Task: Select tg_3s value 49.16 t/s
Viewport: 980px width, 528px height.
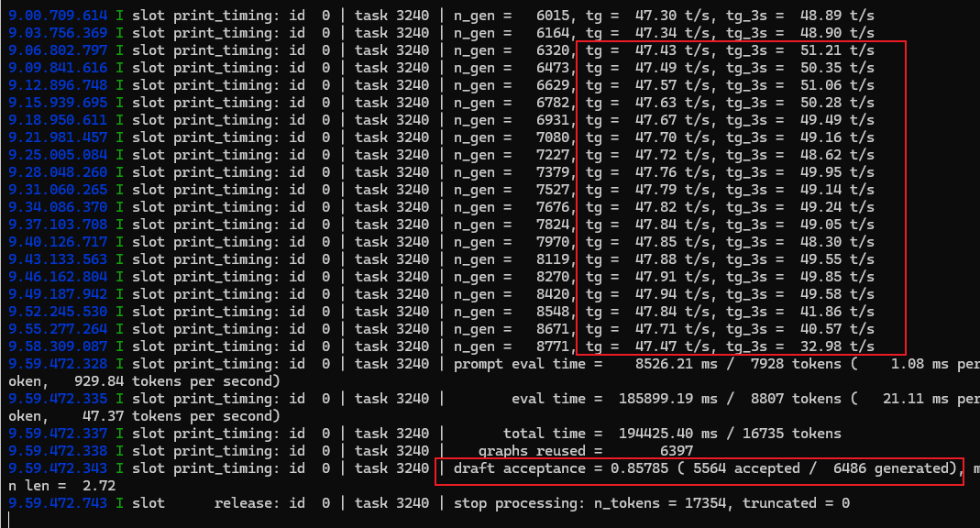Action: point(837,137)
